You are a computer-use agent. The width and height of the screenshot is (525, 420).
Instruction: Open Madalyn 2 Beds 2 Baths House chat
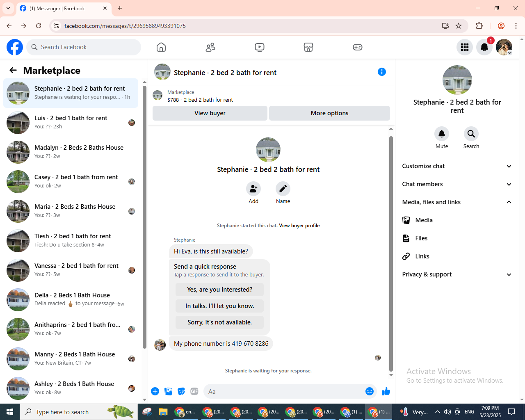pos(71,152)
